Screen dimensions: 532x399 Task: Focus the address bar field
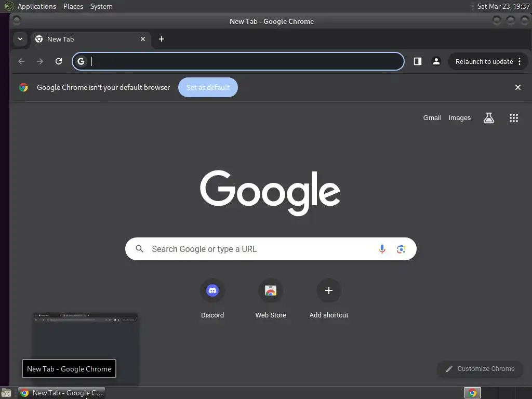coord(238,61)
